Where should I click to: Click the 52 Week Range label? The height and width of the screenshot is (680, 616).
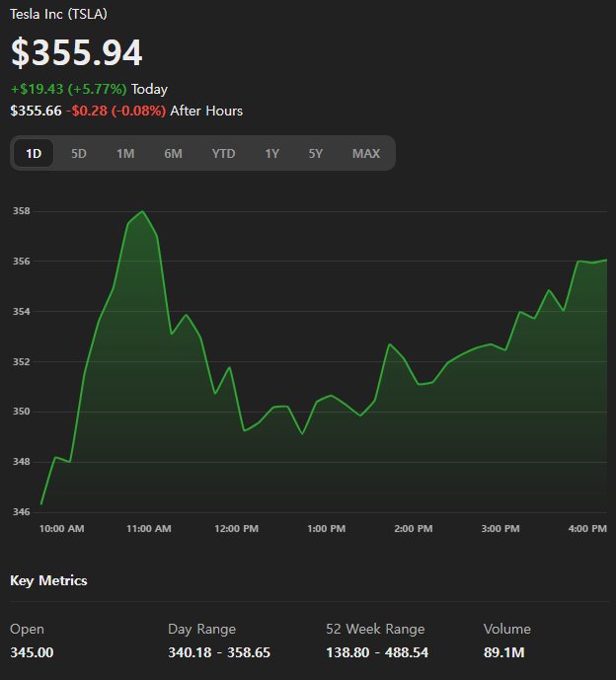click(375, 630)
